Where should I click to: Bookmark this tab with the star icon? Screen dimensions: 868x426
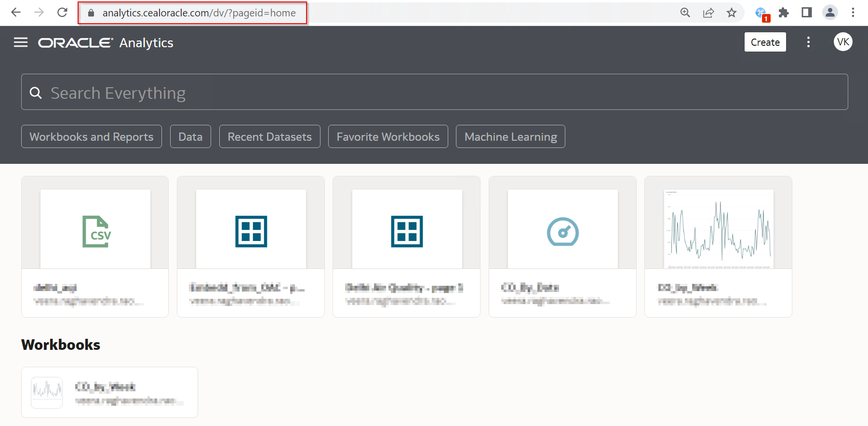click(732, 13)
